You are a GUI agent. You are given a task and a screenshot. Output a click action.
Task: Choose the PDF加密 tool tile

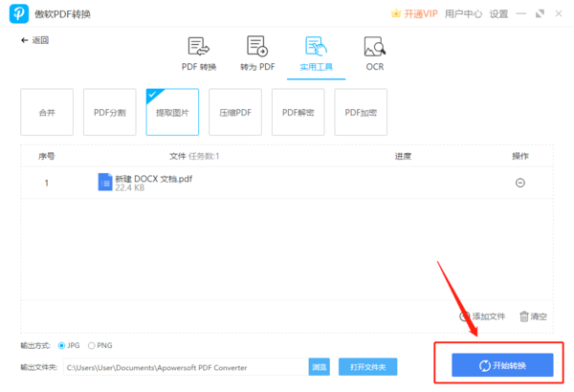[361, 112]
